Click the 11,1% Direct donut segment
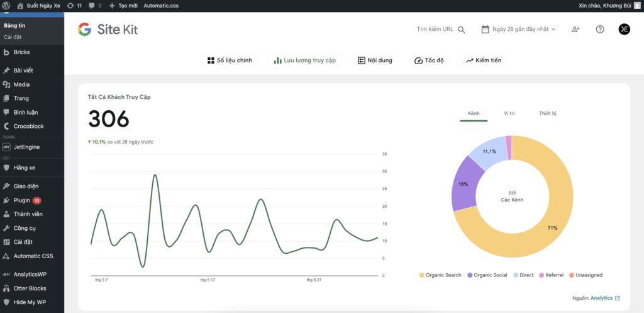The height and width of the screenshot is (313, 644). [489, 151]
